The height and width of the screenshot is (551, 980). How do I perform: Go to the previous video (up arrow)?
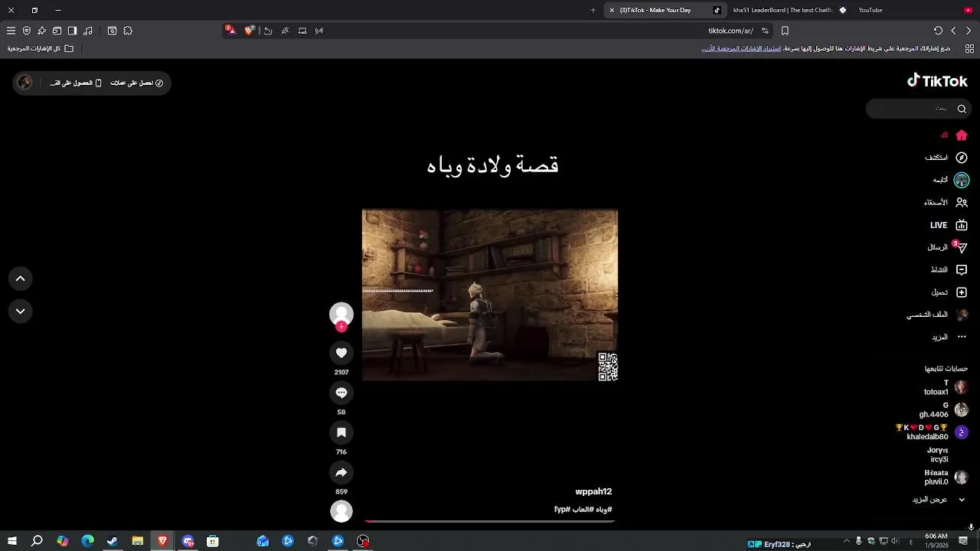click(x=21, y=279)
